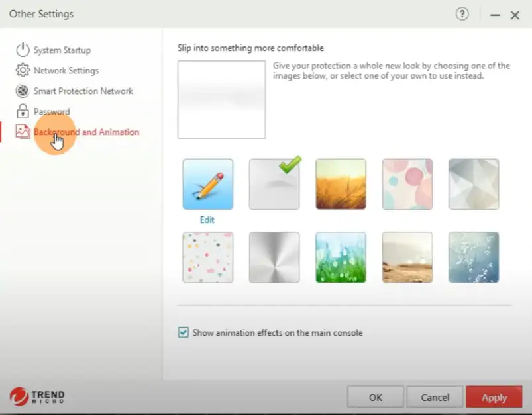Choose the golden wheat field background
Viewport: 532px width, 415px height.
tap(341, 184)
